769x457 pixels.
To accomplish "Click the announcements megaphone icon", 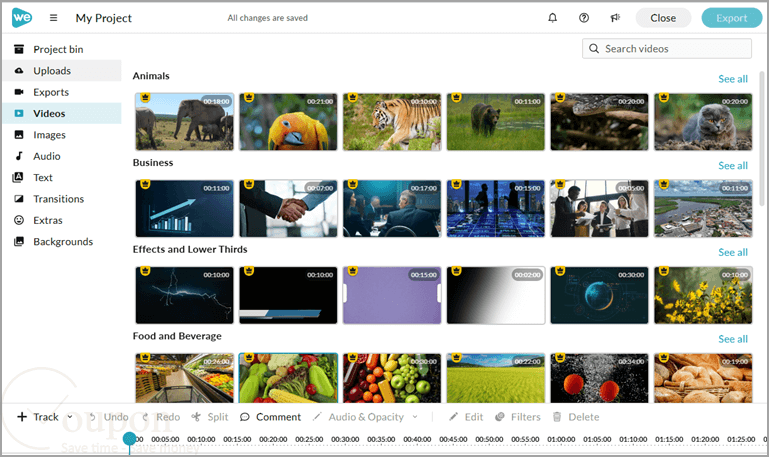I will point(615,18).
